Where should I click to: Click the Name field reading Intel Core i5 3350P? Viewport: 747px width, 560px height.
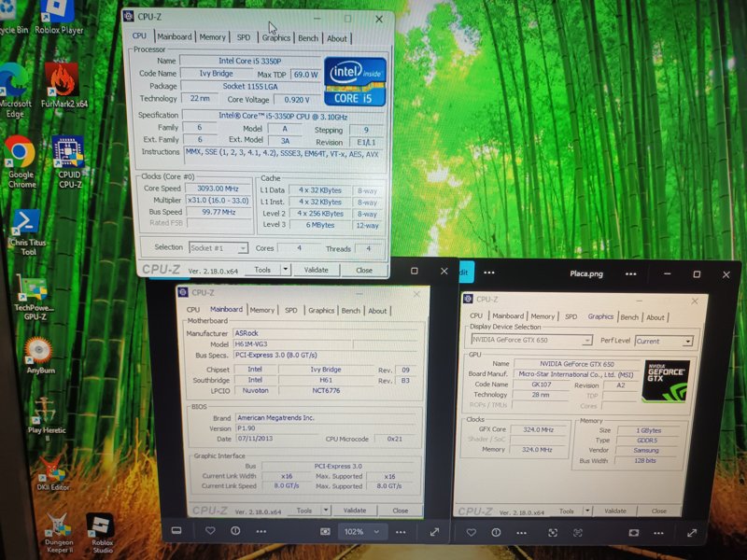250,61
